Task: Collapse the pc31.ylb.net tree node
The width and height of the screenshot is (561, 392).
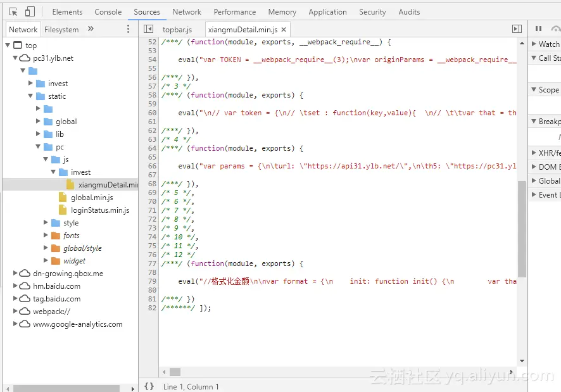Action: pyautogui.click(x=15, y=58)
